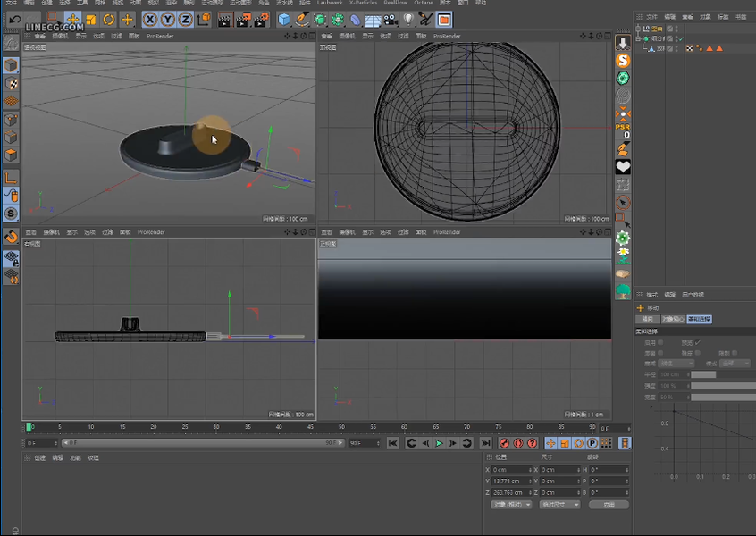Toggle the Z axis lock
This screenshot has width=756, height=536.
[x=185, y=19]
